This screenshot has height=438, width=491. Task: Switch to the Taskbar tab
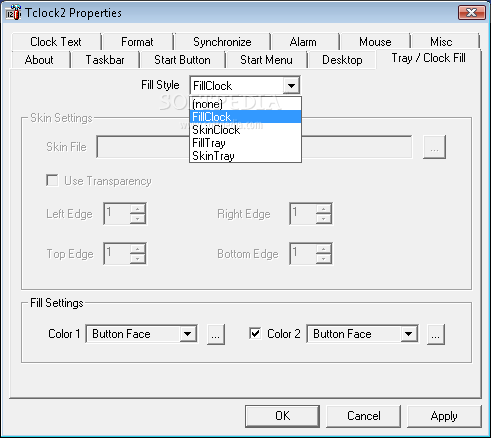tap(105, 60)
